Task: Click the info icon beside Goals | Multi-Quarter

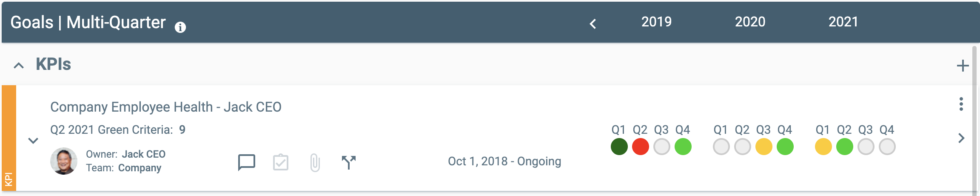Action: (180, 27)
